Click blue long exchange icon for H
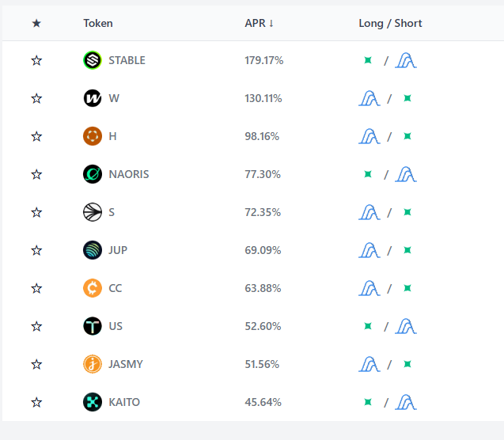This screenshot has width=504, height=440. (369, 136)
